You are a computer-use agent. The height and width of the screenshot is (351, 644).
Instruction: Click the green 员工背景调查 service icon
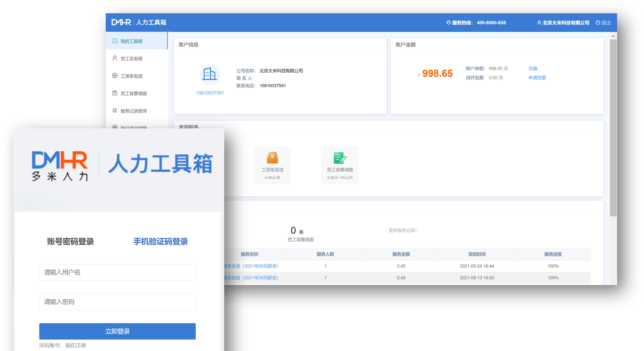340,158
